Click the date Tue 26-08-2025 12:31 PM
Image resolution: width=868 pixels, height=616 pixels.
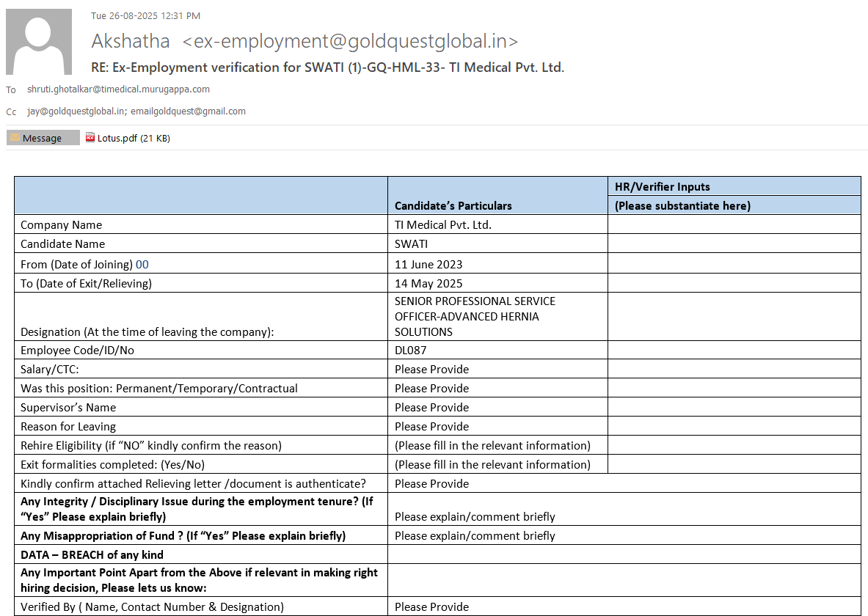tap(145, 16)
